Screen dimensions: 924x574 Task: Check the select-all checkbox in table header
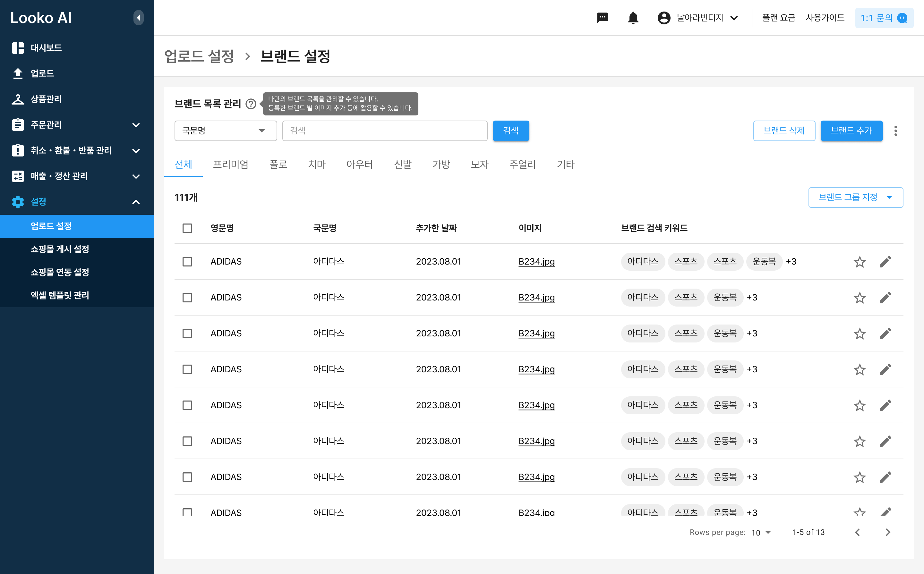(187, 228)
